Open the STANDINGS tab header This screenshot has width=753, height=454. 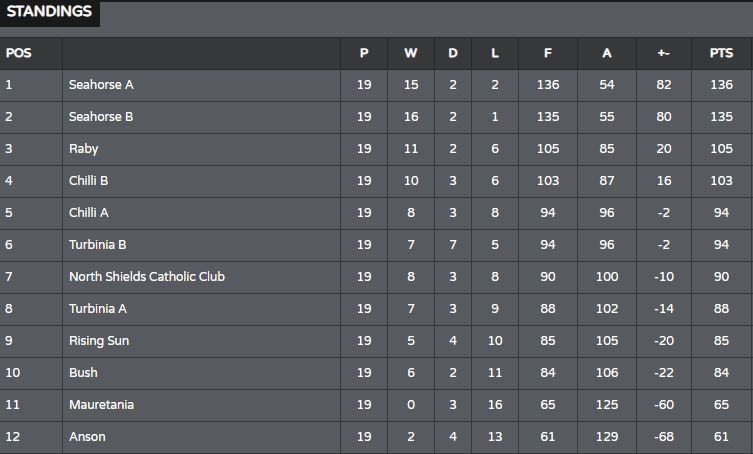(x=49, y=12)
